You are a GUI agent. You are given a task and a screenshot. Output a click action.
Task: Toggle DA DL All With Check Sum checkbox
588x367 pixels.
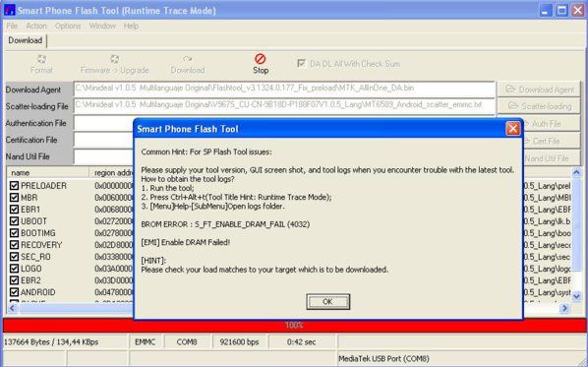[301, 63]
